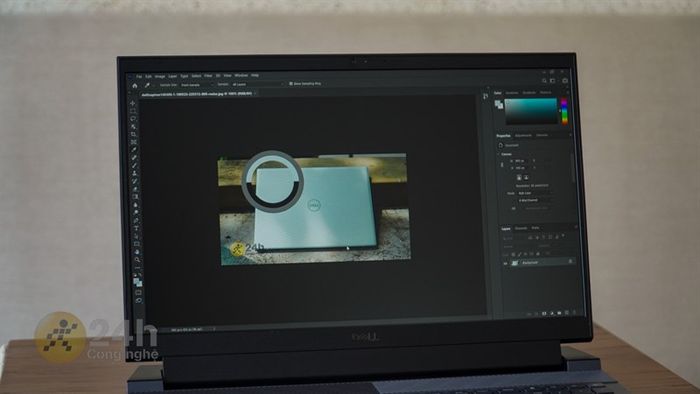700x394 pixels.
Task: Switch to the Swatches tab
Action: [512, 93]
